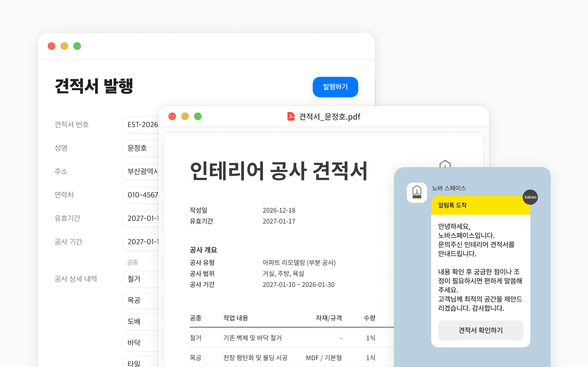Viewport: 588px width, 367px height.
Task: Click the PDF file icon in title bar
Action: click(291, 116)
